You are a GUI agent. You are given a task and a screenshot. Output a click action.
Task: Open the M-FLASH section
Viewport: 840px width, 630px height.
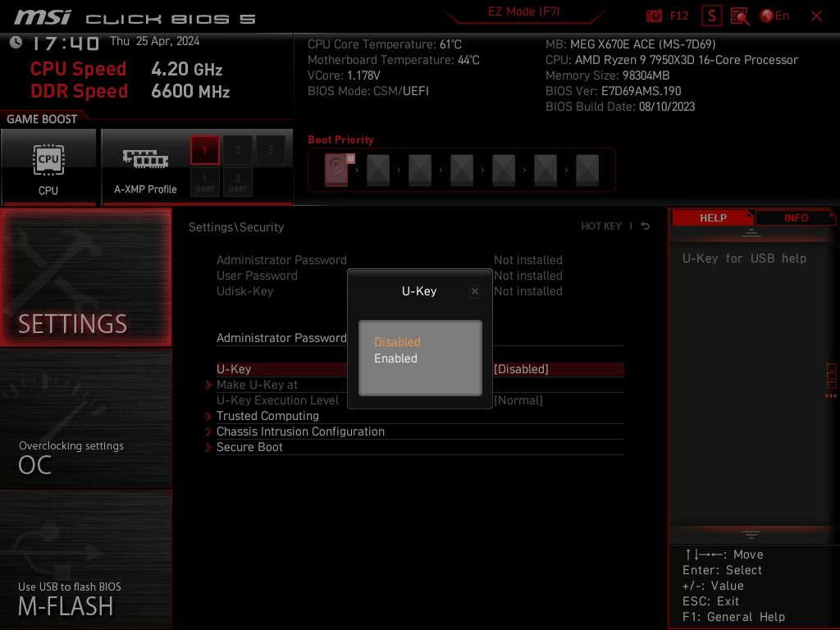click(85, 559)
